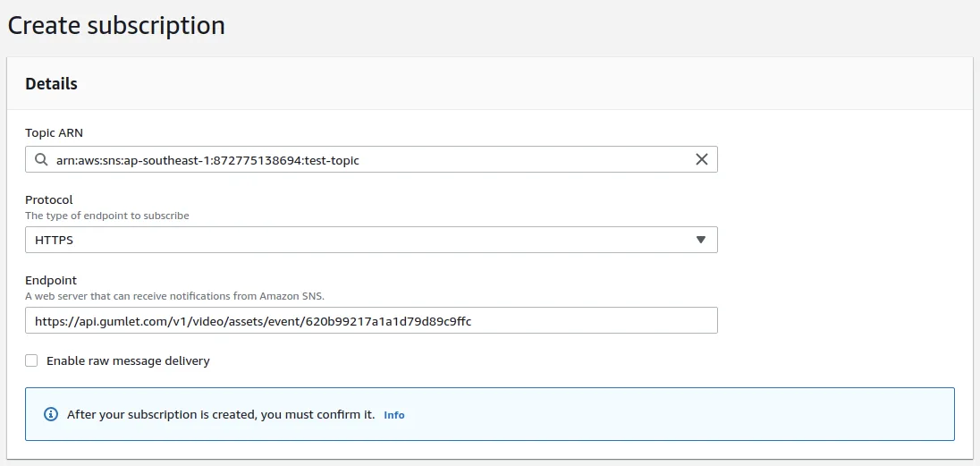The width and height of the screenshot is (980, 466).
Task: Click the 'you must confirm it' alert message
Action: pyautogui.click(x=221, y=415)
